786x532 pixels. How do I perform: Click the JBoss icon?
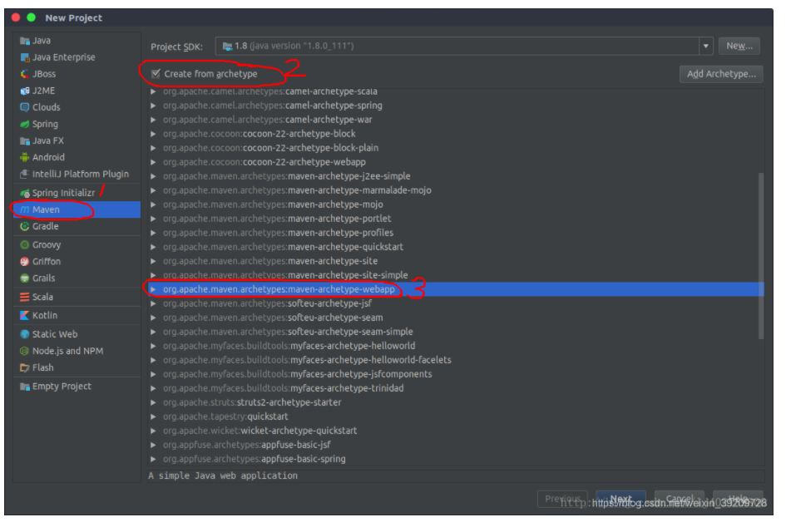pos(25,74)
